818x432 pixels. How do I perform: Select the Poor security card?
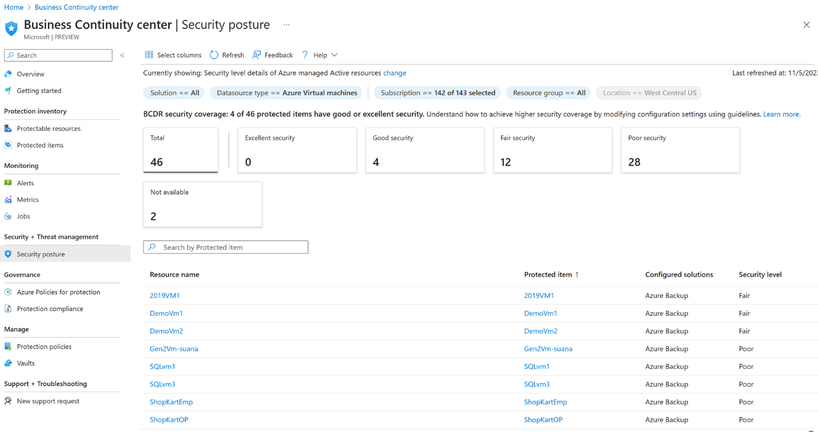click(x=680, y=150)
